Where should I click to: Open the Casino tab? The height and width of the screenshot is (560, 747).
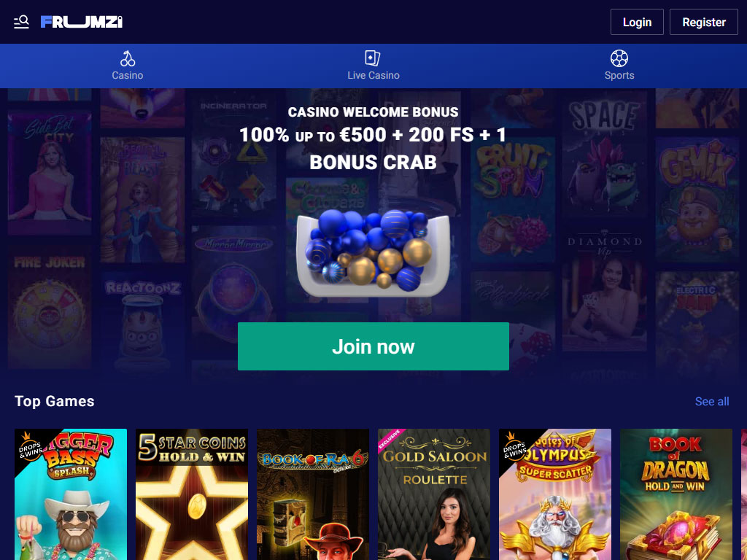[x=127, y=66]
